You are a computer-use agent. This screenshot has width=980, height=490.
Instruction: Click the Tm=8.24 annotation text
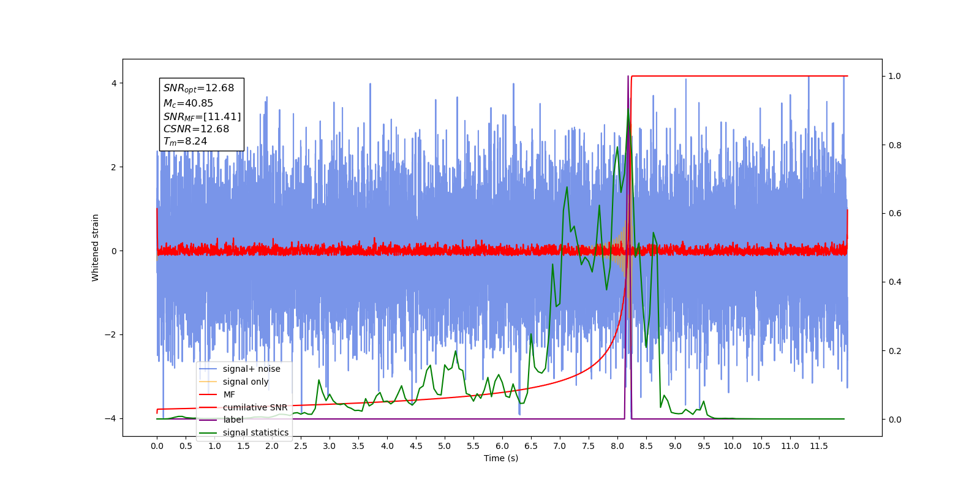tap(185, 141)
